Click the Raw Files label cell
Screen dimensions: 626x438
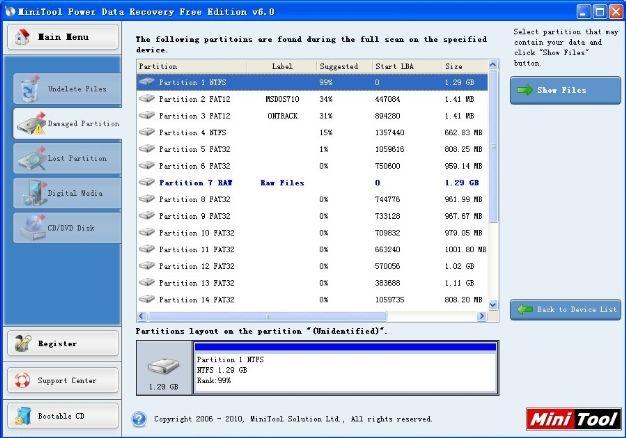pyautogui.click(x=282, y=182)
